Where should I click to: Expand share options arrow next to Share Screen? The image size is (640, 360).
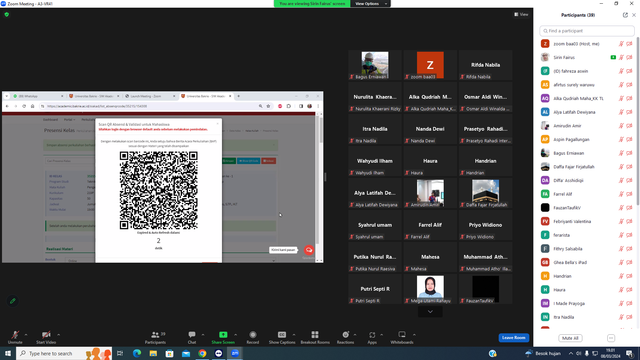coord(236,335)
